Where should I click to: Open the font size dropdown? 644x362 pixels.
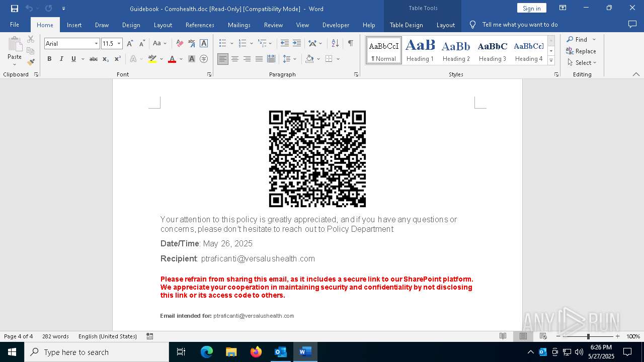[119, 44]
